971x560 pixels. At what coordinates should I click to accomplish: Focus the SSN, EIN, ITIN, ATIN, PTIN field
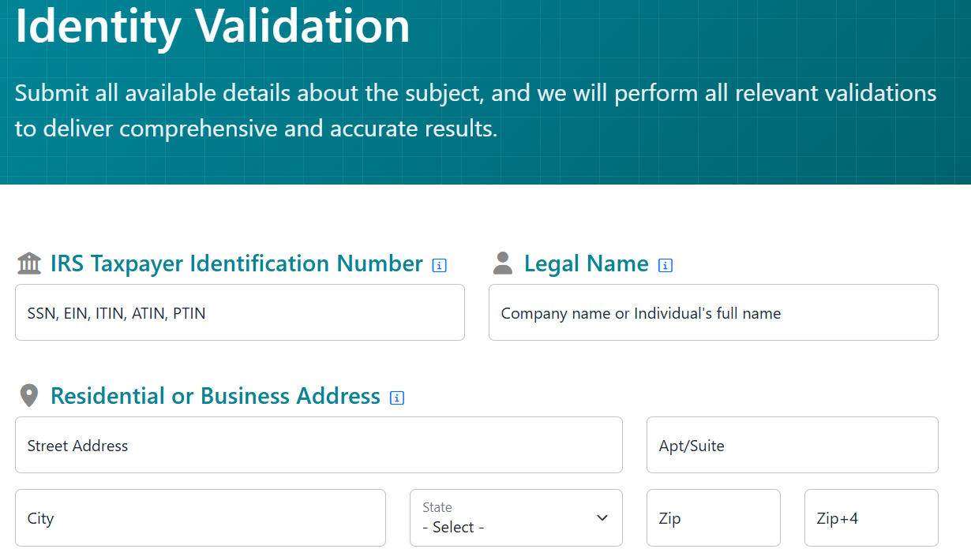[x=239, y=313]
